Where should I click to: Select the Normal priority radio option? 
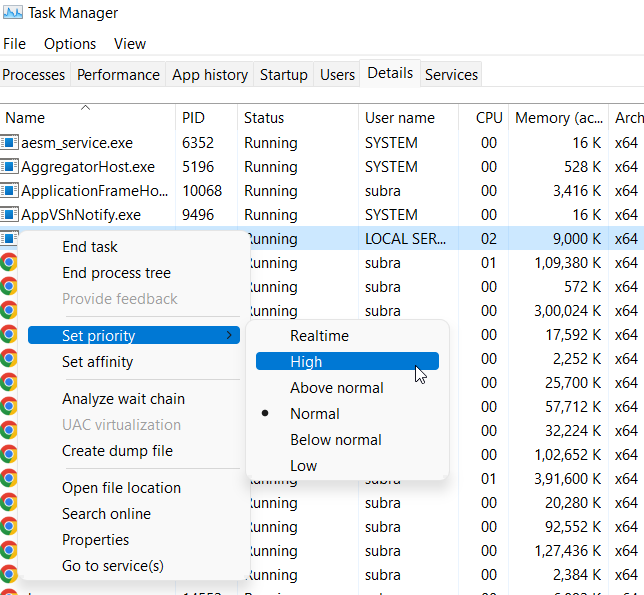tap(314, 414)
